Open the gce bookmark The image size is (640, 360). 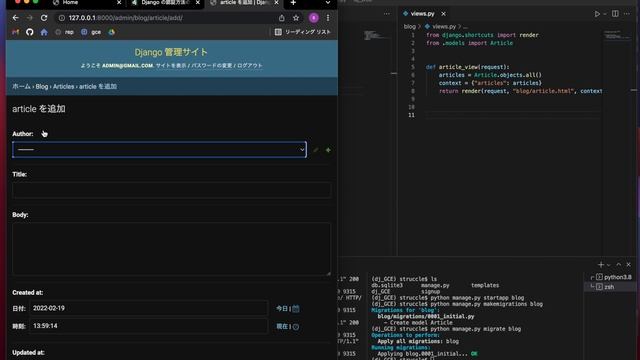tap(91, 32)
